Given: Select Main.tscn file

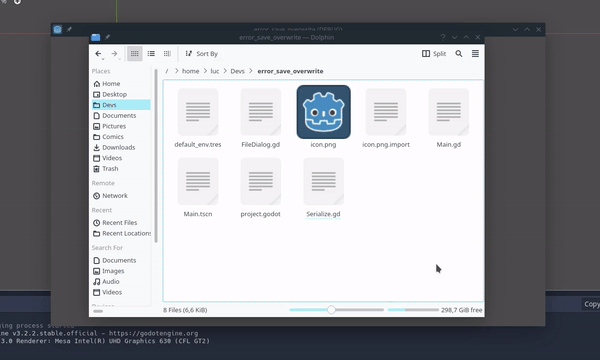Looking at the screenshot, I should pyautogui.click(x=198, y=187).
